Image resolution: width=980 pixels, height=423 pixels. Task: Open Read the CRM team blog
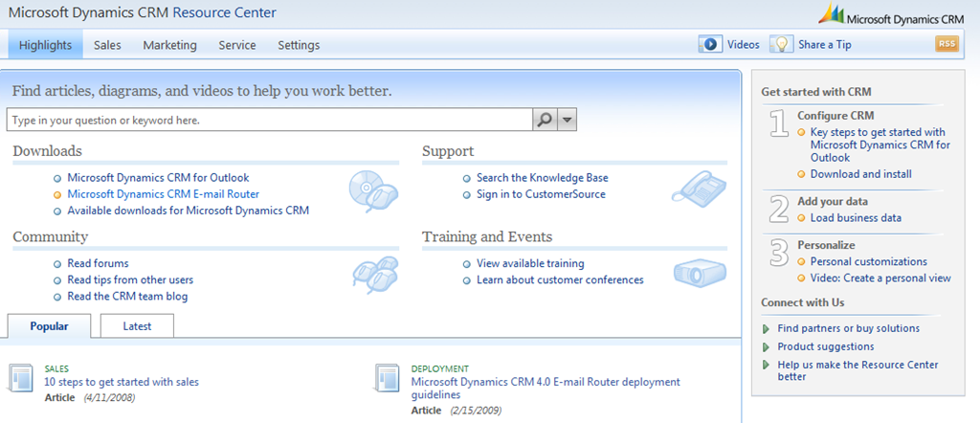pos(127,296)
